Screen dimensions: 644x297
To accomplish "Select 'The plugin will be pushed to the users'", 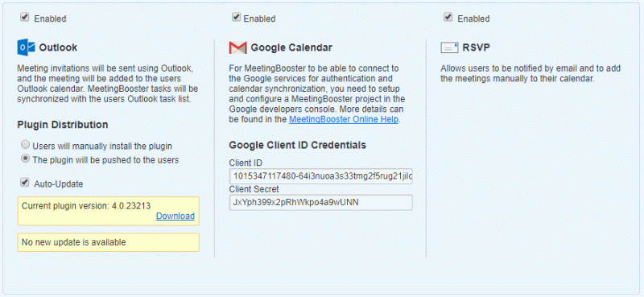I will [26, 159].
